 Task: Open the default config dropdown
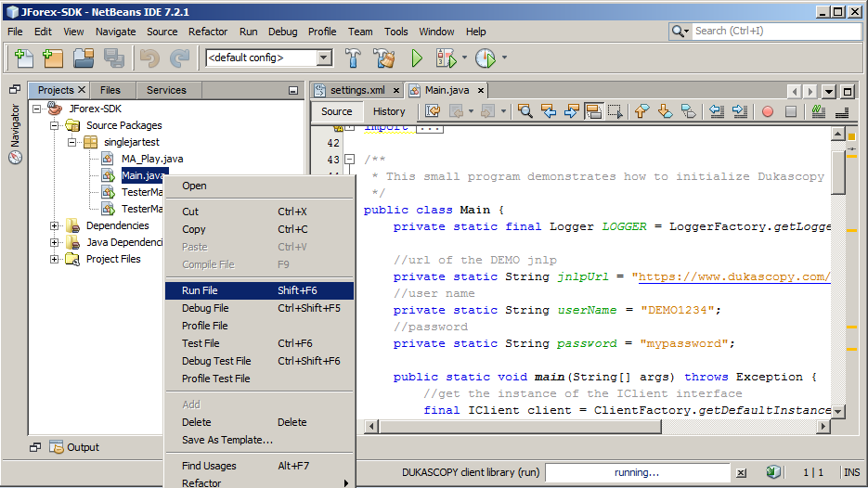[324, 58]
